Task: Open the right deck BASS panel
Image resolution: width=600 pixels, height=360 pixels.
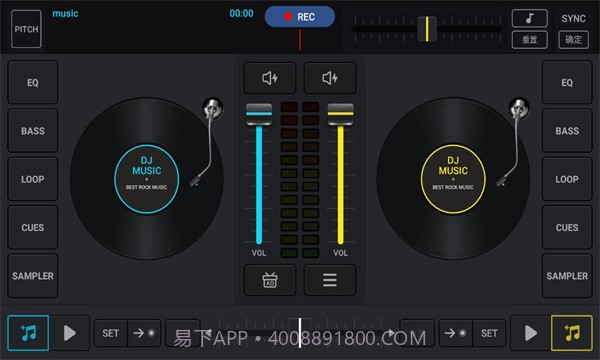Action: 567,131
